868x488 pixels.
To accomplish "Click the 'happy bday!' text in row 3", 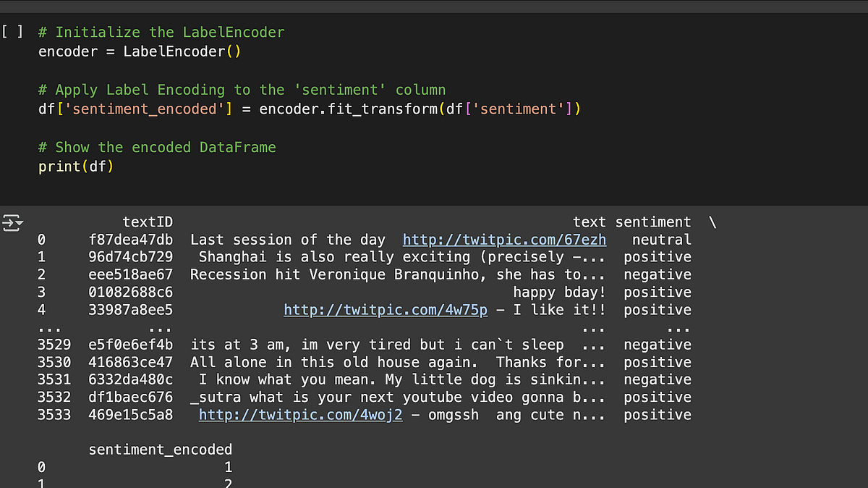I will pos(559,293).
